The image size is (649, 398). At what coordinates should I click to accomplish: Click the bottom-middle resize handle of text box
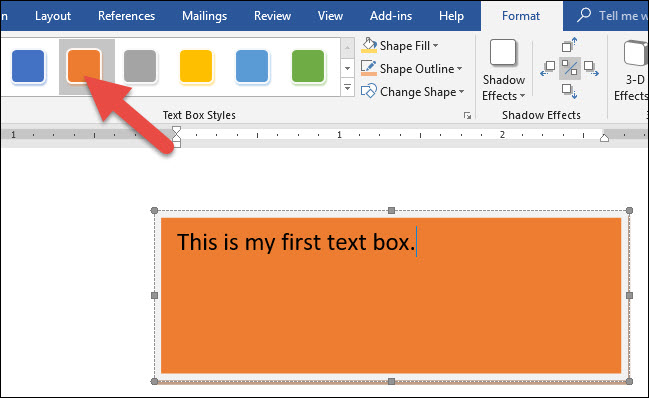pyautogui.click(x=392, y=381)
